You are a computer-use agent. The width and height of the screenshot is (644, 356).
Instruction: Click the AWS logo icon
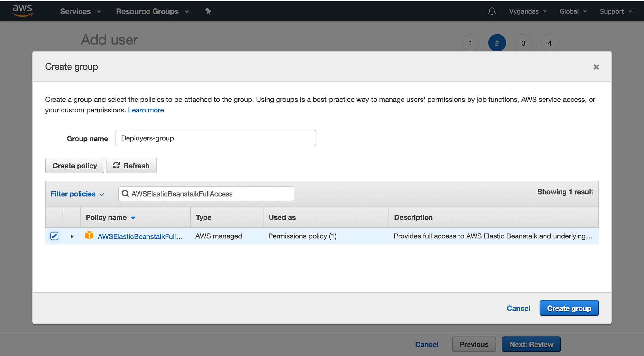tap(22, 11)
